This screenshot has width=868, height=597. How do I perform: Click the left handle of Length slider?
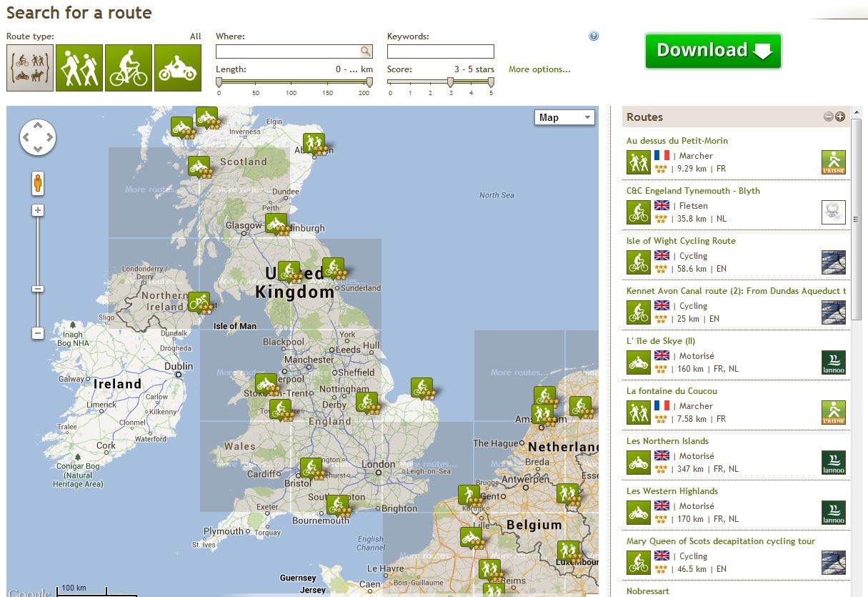pyautogui.click(x=219, y=82)
